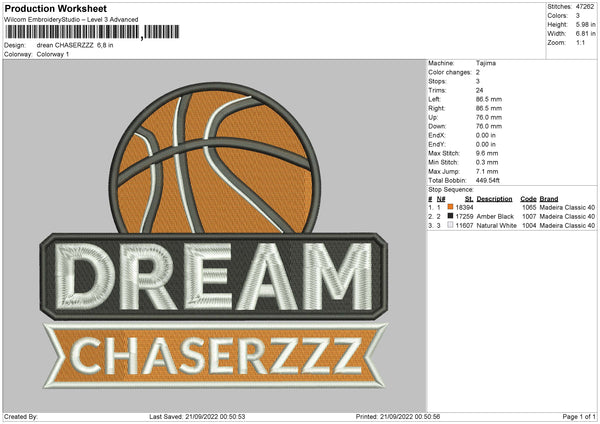Click the 'Amber Black' description
Screen dimensions: 600x424
point(495,217)
